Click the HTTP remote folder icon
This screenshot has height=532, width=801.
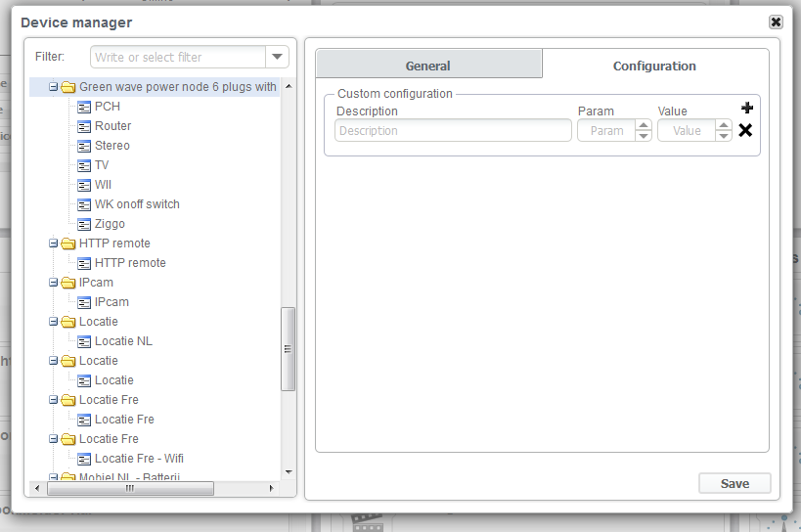[68, 244]
